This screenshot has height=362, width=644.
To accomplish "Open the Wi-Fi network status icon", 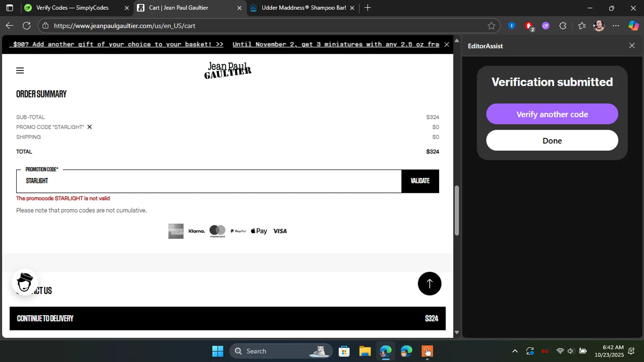I will tap(560, 351).
